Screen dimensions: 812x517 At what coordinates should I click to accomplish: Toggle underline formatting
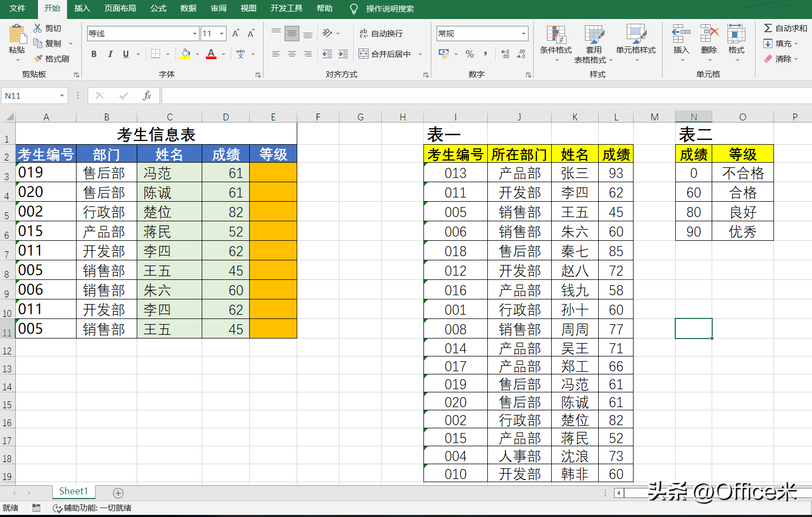(126, 54)
